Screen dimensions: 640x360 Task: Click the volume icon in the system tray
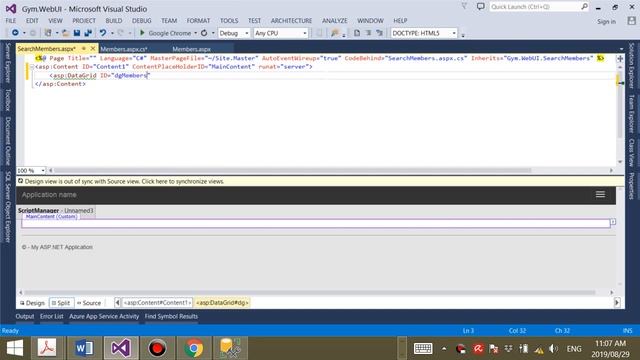coord(553,349)
